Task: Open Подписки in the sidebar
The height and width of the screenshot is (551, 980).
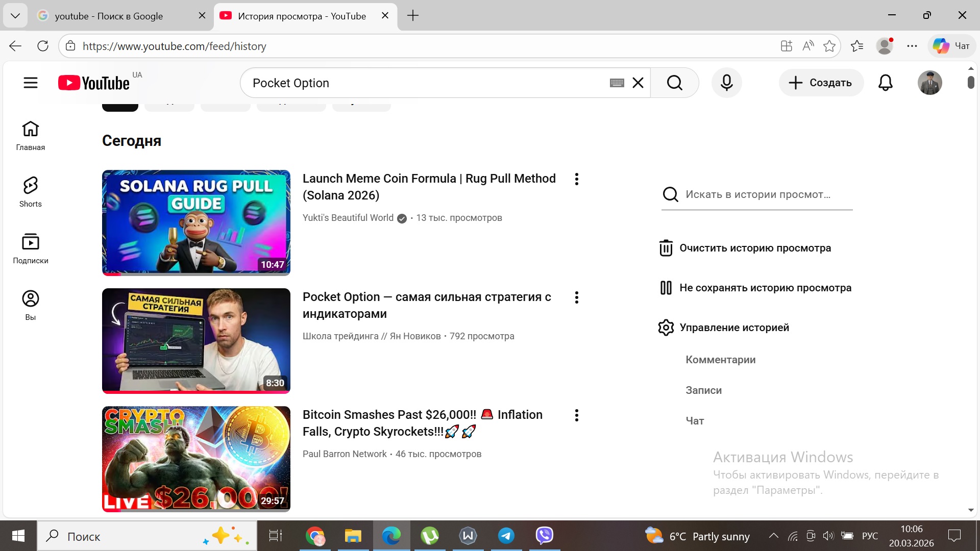Action: [31, 248]
